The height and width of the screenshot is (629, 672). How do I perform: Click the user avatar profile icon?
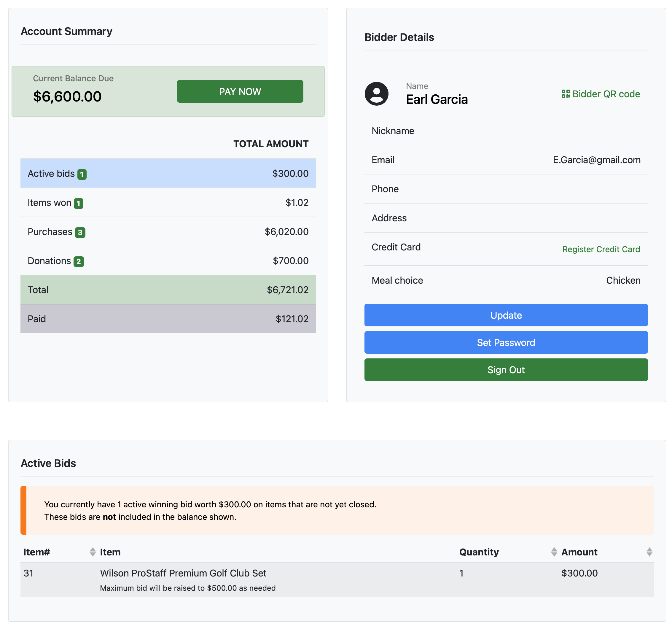[376, 94]
